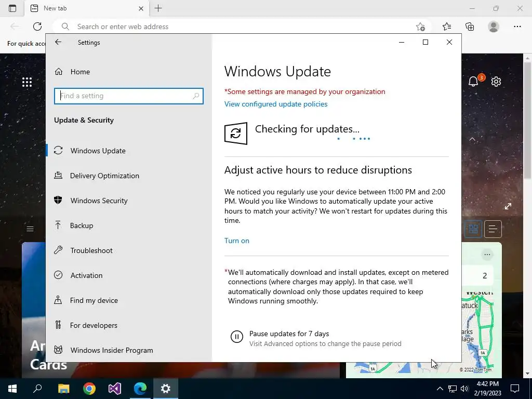Open a new tab with plus button
The image size is (532, 399).
point(158,8)
